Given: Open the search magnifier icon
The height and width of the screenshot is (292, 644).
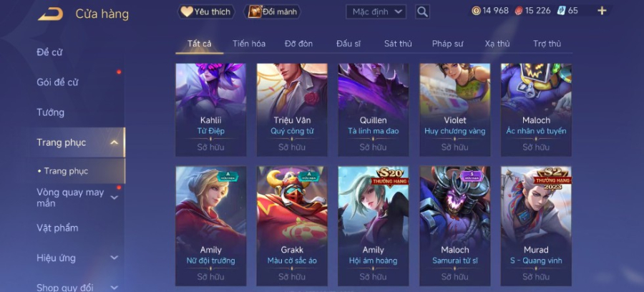Looking at the screenshot, I should [422, 11].
